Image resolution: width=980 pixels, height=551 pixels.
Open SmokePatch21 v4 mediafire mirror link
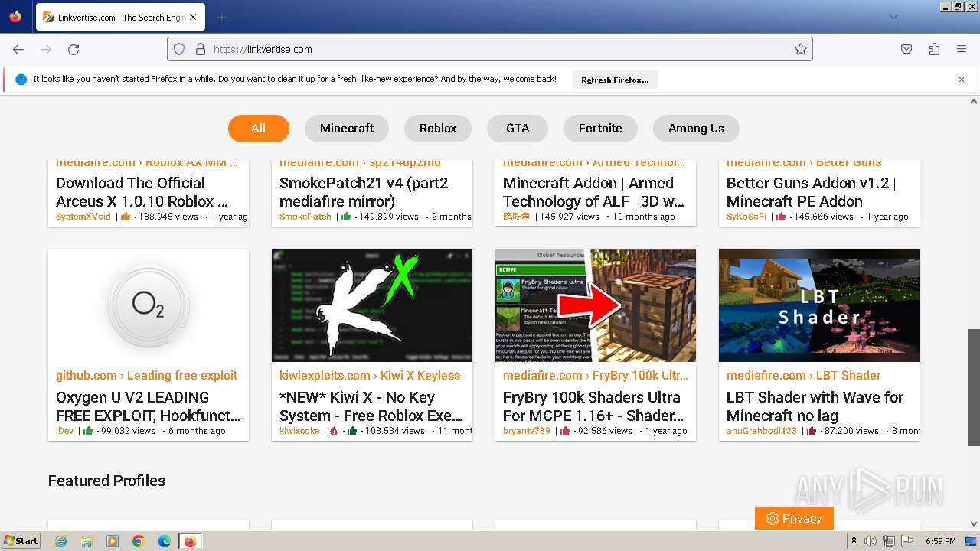(364, 192)
